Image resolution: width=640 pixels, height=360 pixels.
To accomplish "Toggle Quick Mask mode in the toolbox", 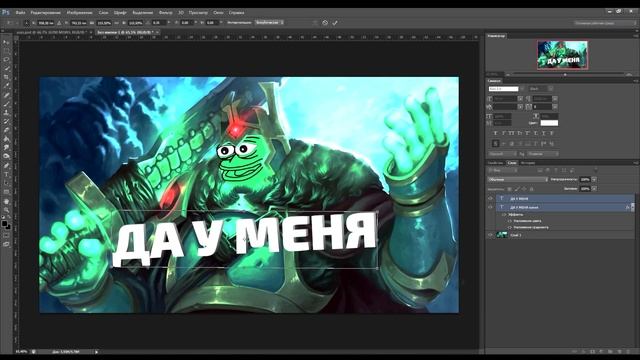I will (x=6, y=236).
